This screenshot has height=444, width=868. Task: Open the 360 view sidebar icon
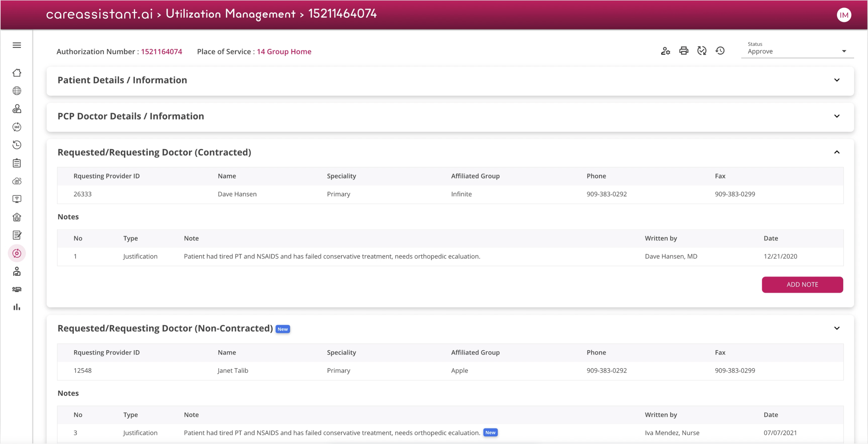(x=17, y=127)
